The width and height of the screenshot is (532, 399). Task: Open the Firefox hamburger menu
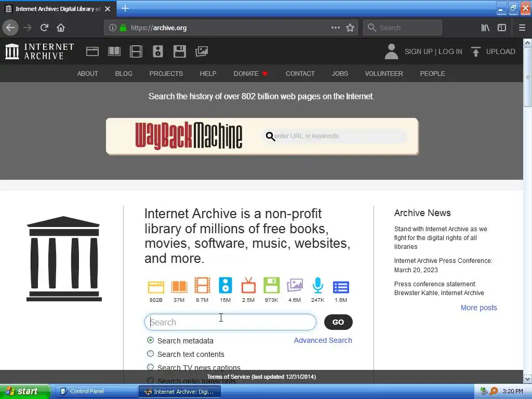522,28
